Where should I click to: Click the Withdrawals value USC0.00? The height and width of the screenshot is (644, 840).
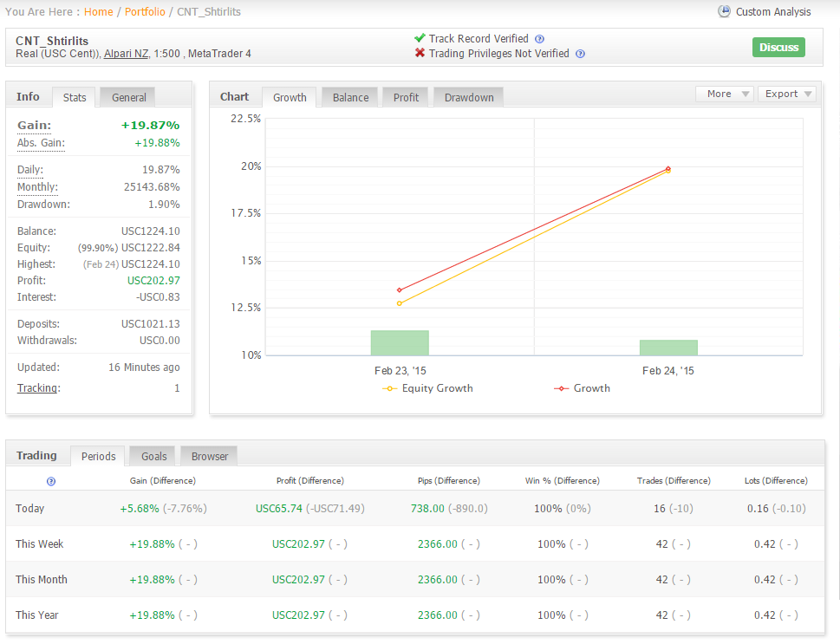click(160, 341)
